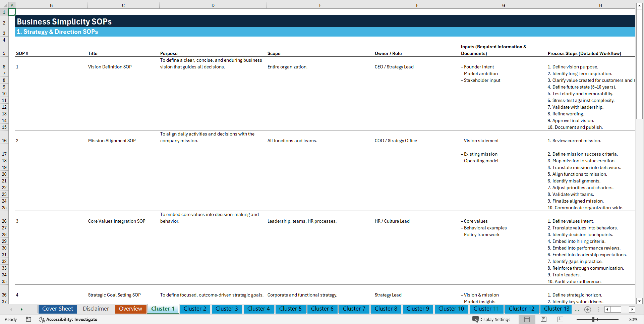Open Page Break Preview via its icon
644x324 pixels.
tap(560, 319)
